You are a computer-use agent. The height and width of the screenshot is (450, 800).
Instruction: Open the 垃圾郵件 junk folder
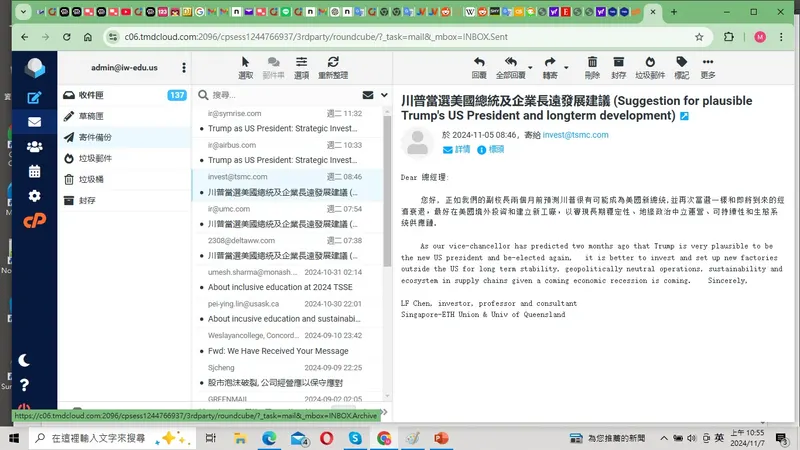124,158
